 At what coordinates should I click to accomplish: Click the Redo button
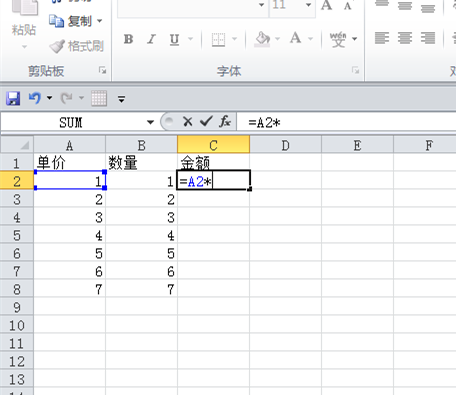(67, 98)
